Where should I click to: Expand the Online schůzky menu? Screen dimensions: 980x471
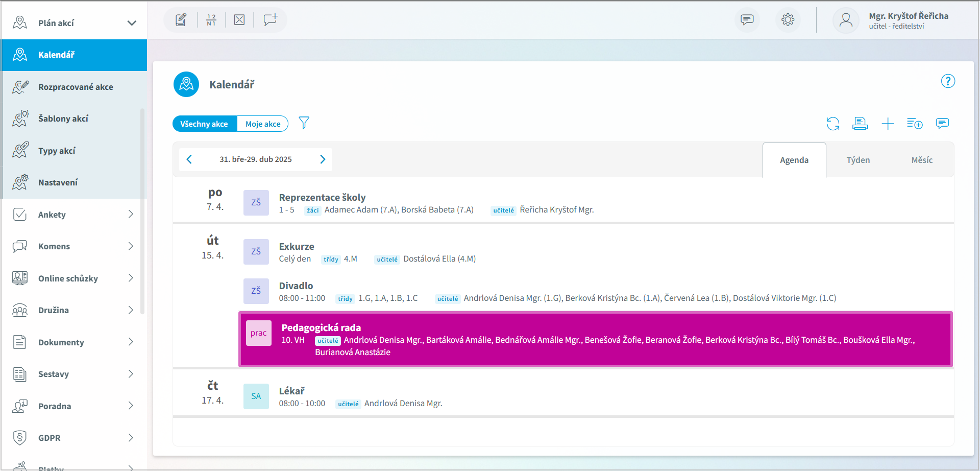(x=74, y=278)
